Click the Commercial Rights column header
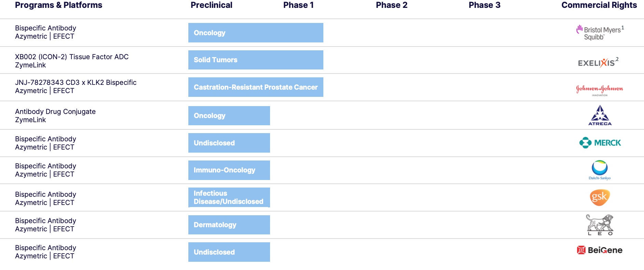This screenshot has width=644, height=270. [599, 5]
